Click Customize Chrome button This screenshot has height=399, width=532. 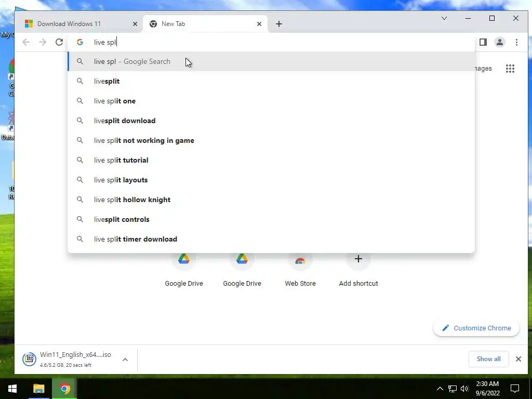coord(476,328)
